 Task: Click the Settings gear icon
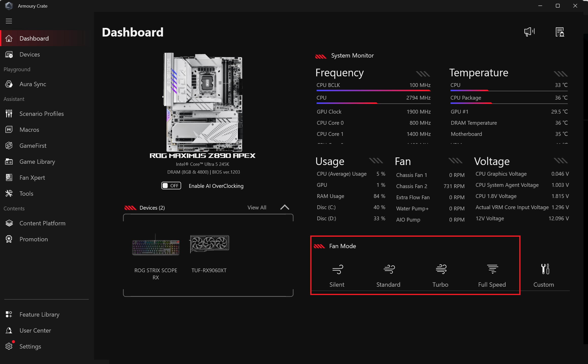point(9,347)
